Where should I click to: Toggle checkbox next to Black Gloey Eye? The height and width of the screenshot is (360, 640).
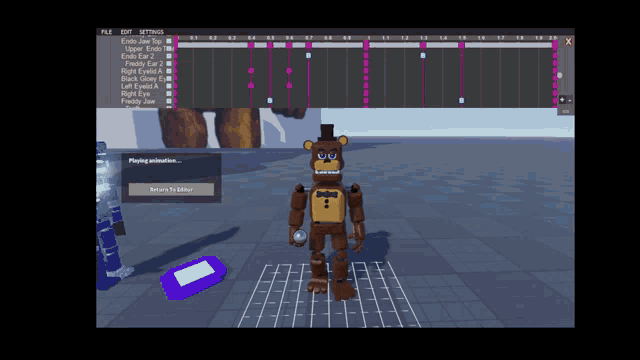[169, 79]
